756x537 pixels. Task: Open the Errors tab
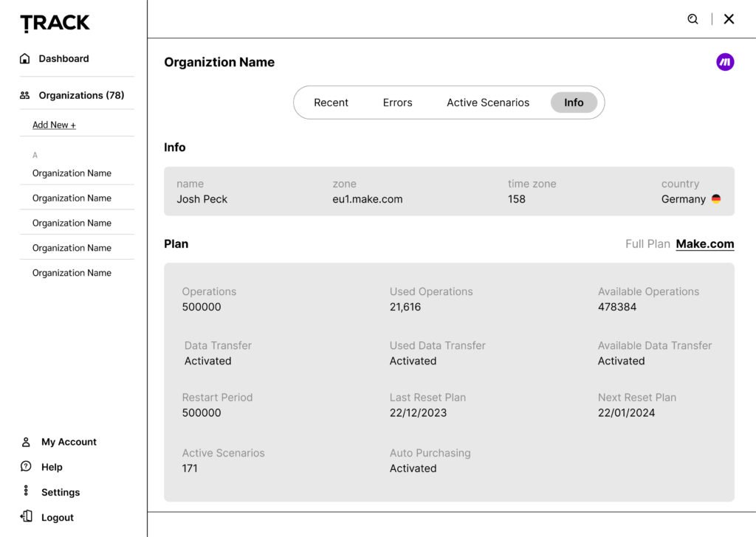(397, 103)
